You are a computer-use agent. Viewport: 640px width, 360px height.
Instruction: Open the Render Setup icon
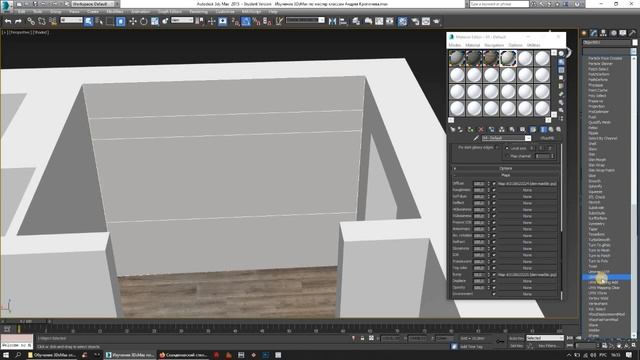[415, 21]
